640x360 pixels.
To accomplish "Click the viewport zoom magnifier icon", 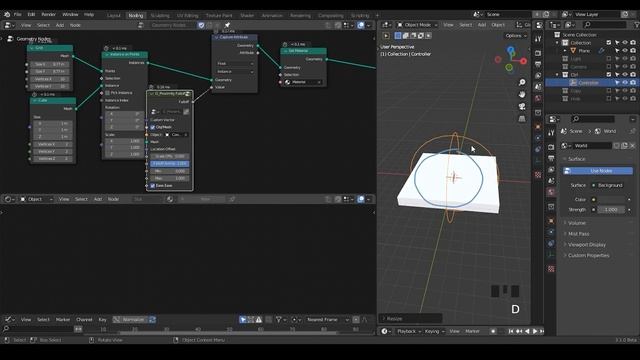I will (522, 82).
